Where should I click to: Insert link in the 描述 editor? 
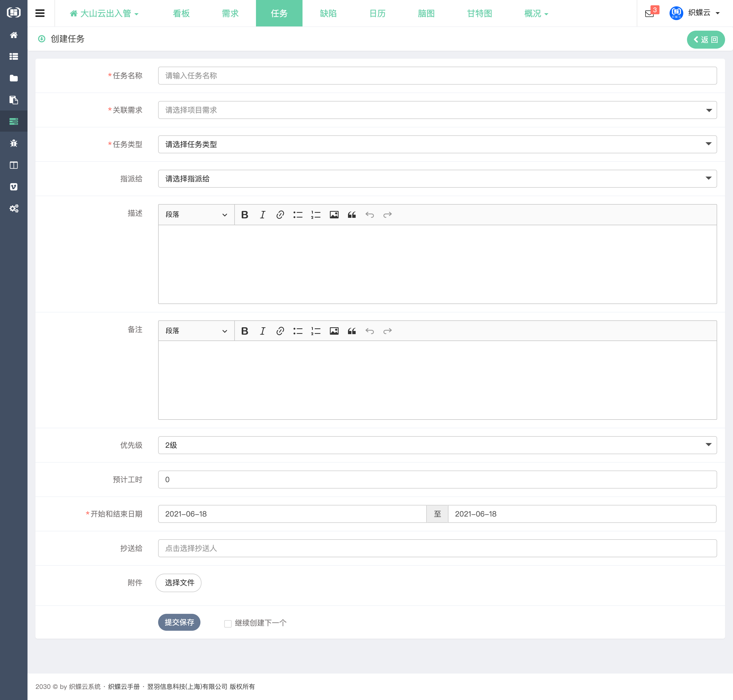point(280,215)
